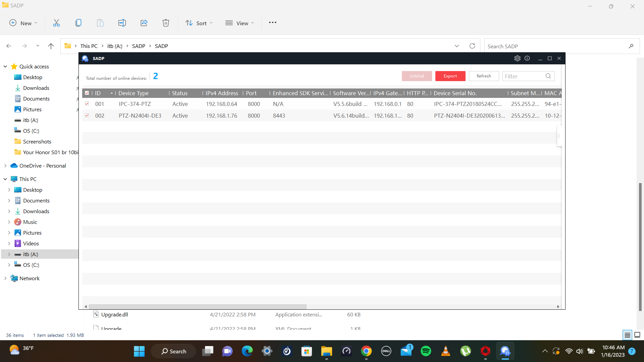Click the Share icon in toolbar
This screenshot has width=644, height=362.
coord(144,23)
